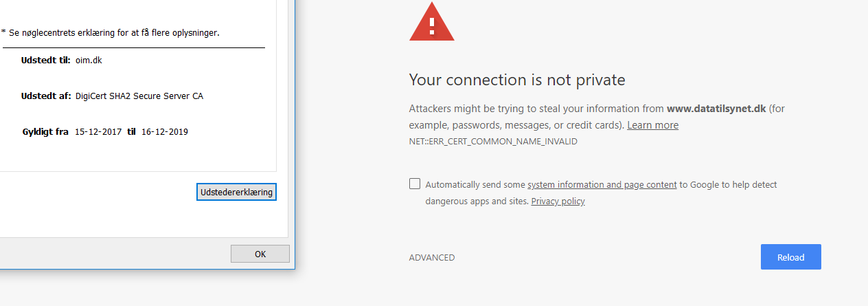
Task: Click the 16-12-2019 expiry date
Action: (165, 132)
